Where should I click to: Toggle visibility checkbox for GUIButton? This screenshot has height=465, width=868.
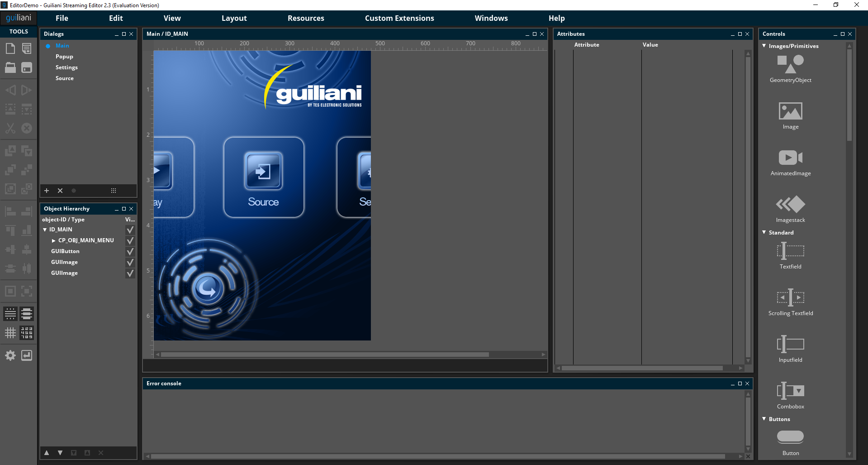click(130, 251)
